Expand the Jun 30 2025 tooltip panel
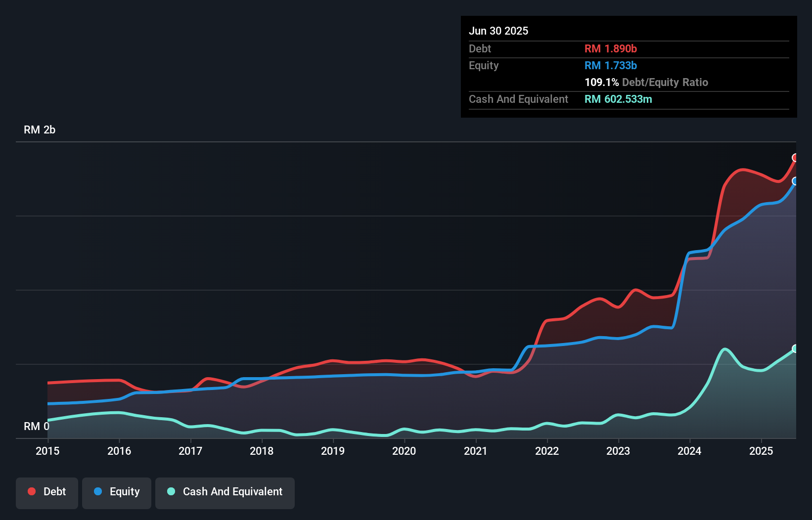This screenshot has width=812, height=520. [x=498, y=31]
